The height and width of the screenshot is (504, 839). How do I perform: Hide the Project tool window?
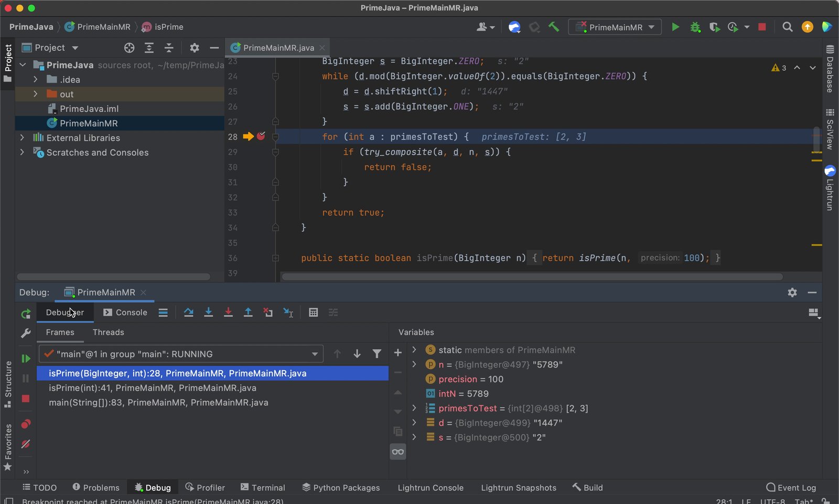click(214, 48)
